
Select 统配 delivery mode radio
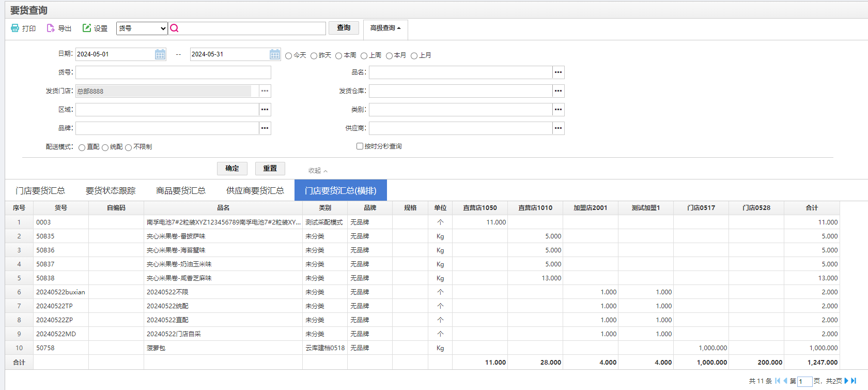point(105,147)
